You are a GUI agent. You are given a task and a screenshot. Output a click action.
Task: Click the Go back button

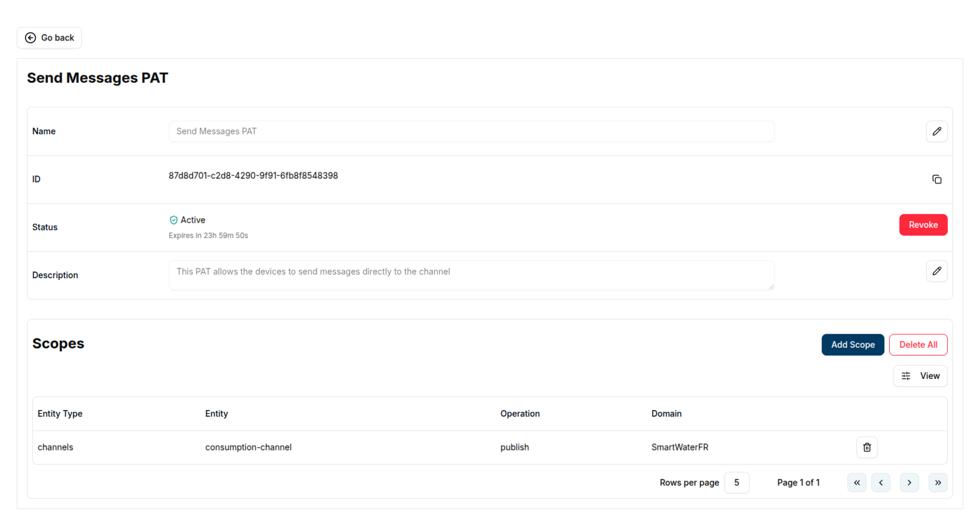(50, 38)
